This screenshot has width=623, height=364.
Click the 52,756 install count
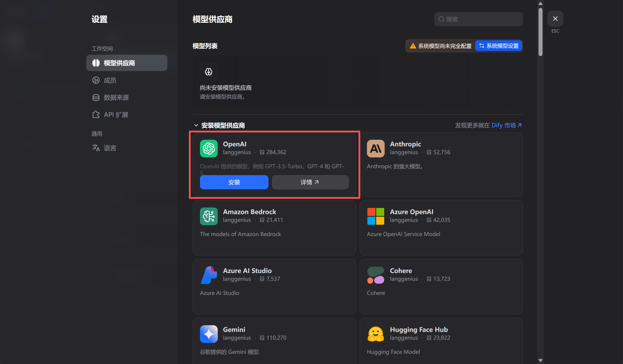click(442, 152)
